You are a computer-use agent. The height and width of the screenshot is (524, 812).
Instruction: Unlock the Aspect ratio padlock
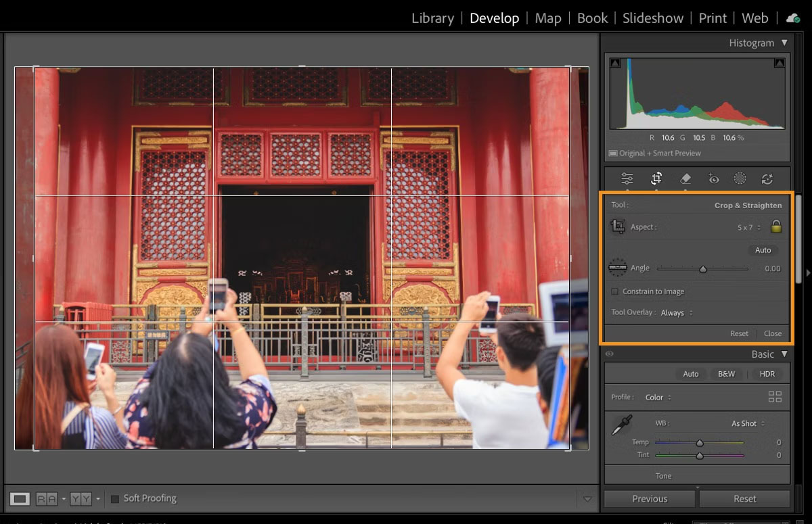coord(775,227)
